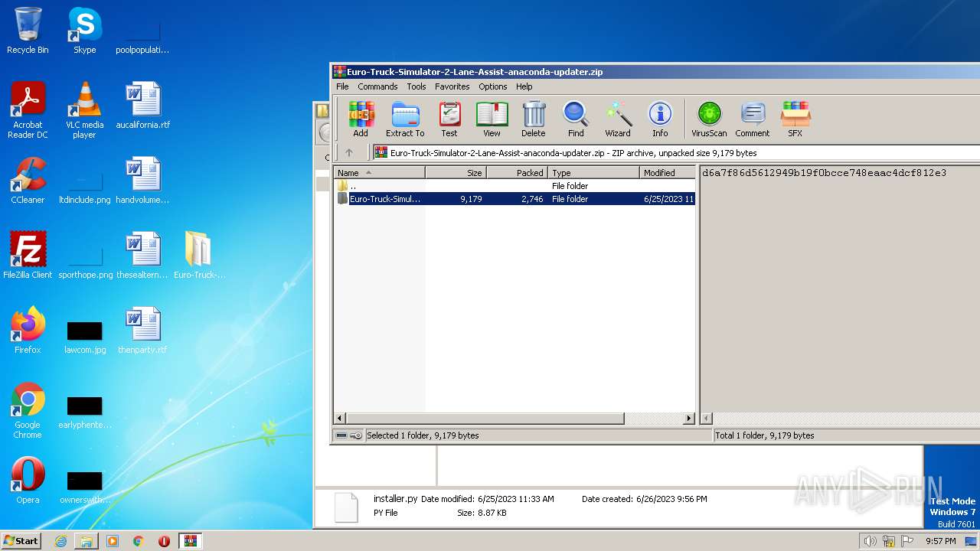
Task: Select ltdinclude.png desktop file
Action: [x=84, y=187]
